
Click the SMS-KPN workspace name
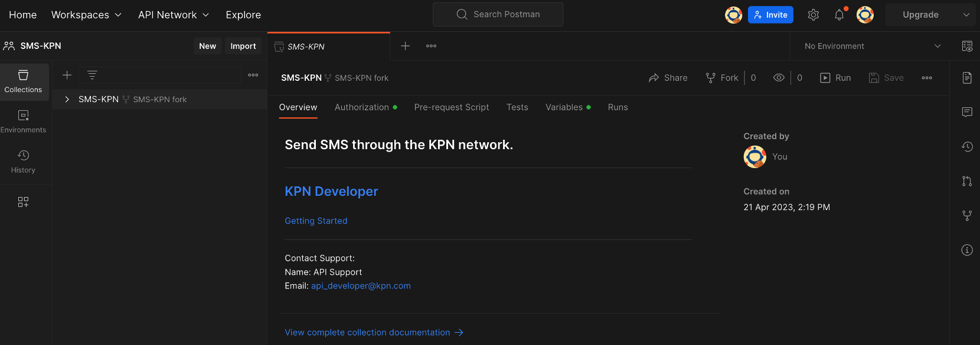(41, 46)
